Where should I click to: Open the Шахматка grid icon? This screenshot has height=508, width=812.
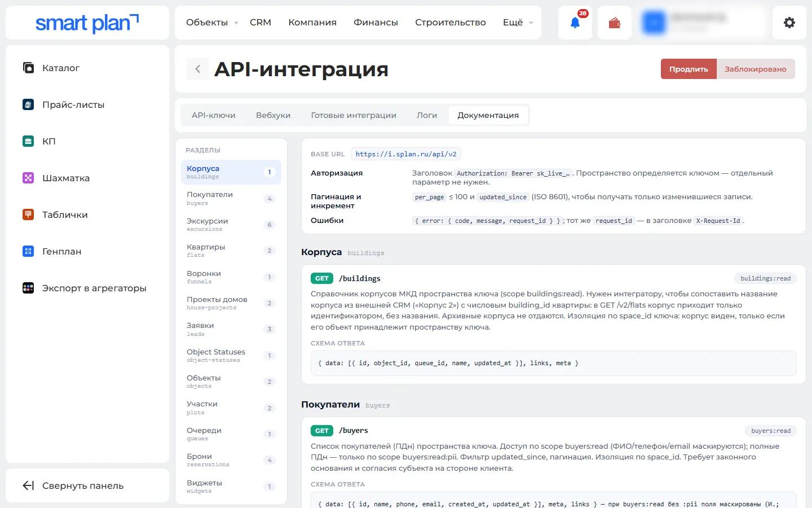click(x=28, y=178)
